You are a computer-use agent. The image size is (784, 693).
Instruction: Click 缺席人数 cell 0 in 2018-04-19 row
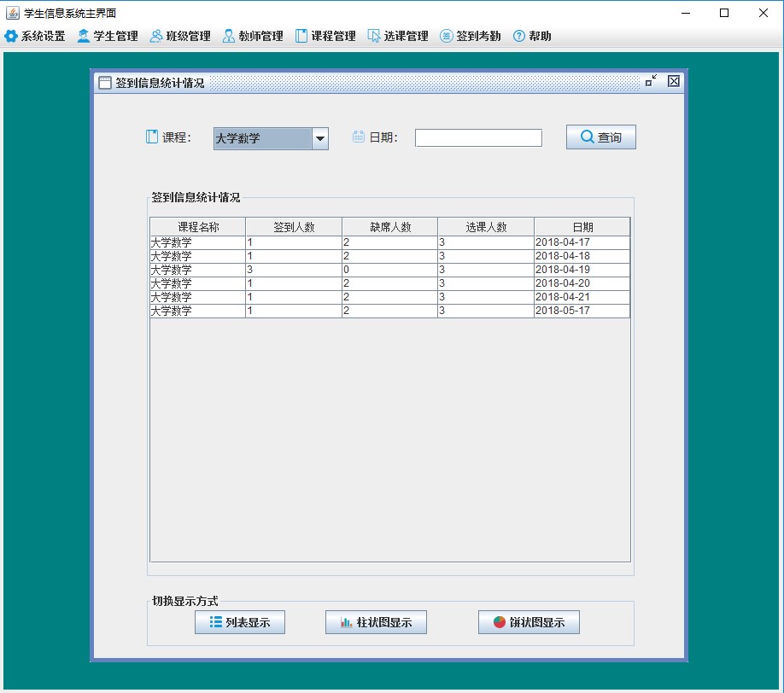pos(390,270)
